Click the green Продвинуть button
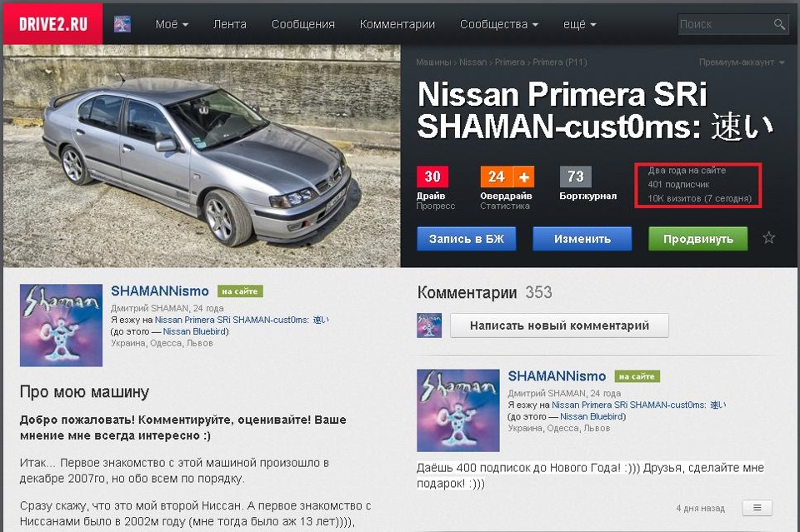 (698, 238)
